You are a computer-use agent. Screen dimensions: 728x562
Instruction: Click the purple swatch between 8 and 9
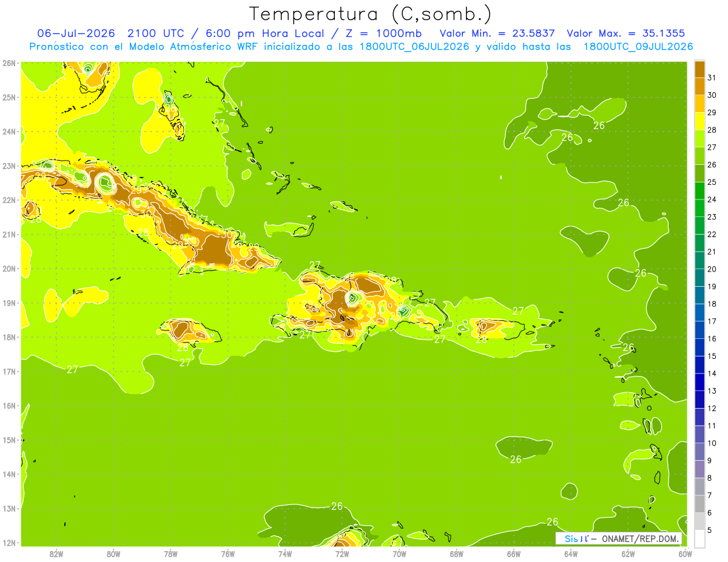700,469
